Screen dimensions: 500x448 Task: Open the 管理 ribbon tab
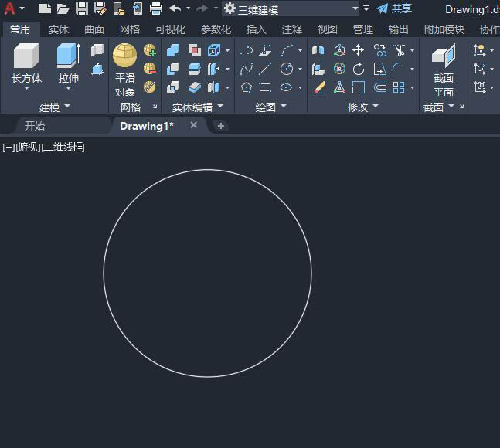tap(363, 29)
